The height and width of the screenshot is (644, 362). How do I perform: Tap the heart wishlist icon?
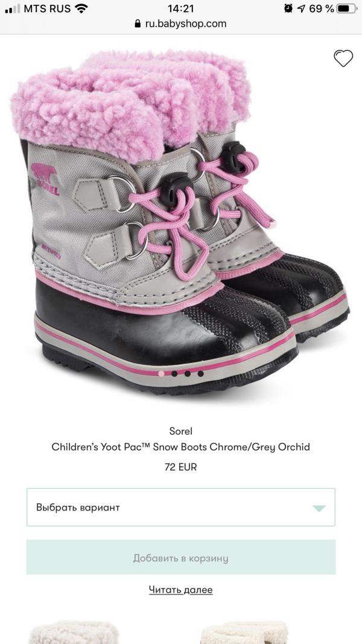tap(343, 59)
